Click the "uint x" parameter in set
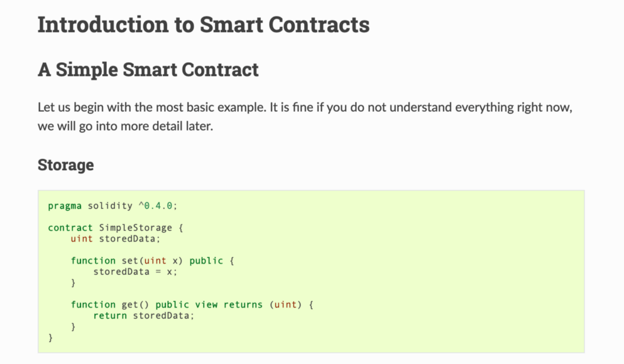The width and height of the screenshot is (624, 364). [161, 260]
